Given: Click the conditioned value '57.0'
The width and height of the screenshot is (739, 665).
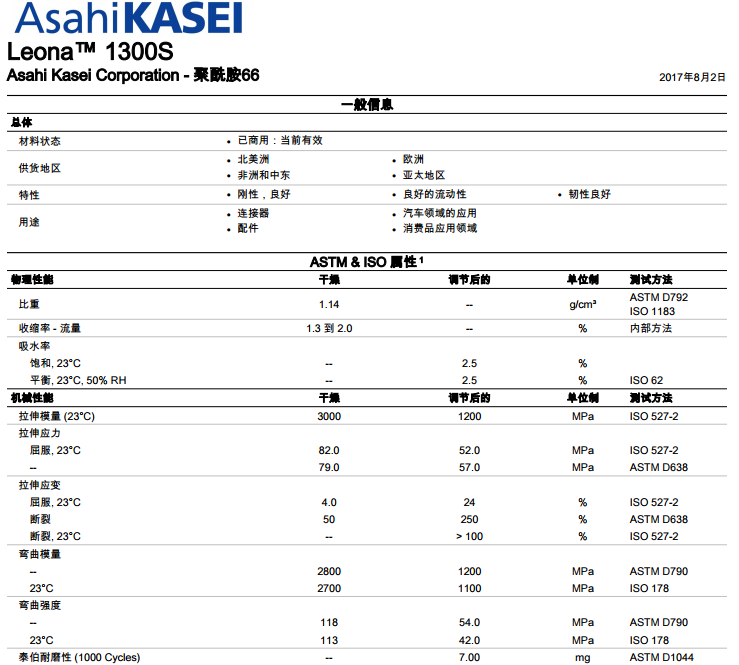Looking at the screenshot, I should pyautogui.click(x=469, y=467).
